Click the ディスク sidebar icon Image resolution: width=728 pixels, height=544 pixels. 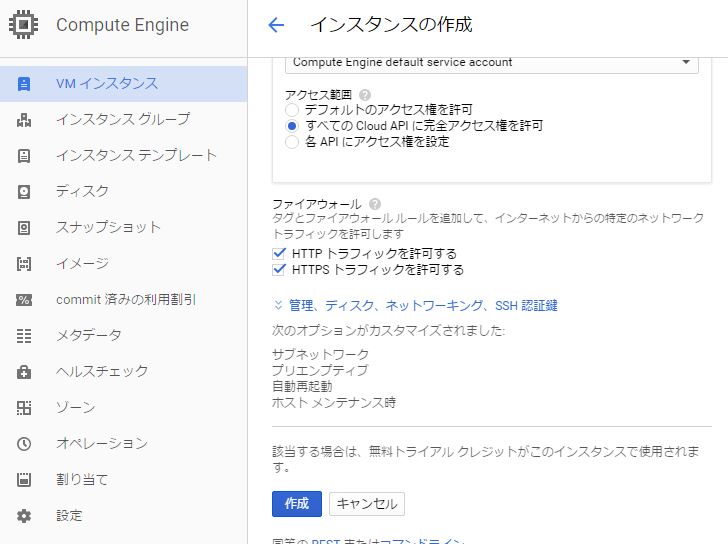24,192
